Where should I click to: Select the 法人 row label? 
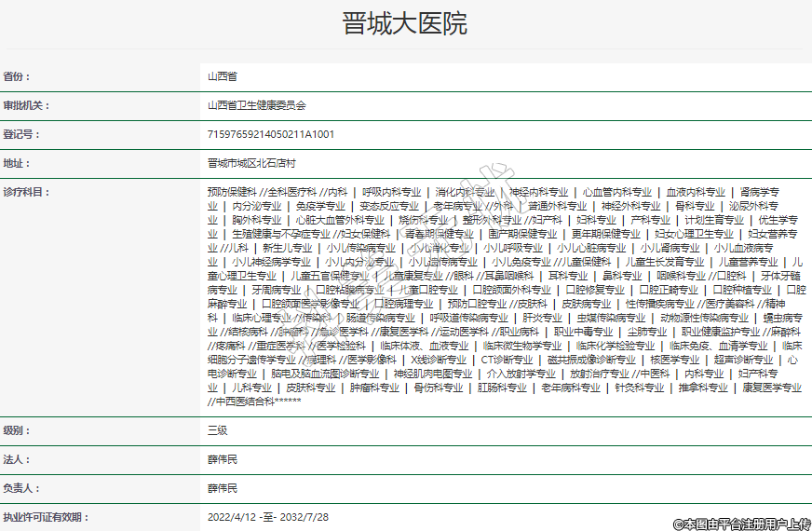tap(17, 459)
